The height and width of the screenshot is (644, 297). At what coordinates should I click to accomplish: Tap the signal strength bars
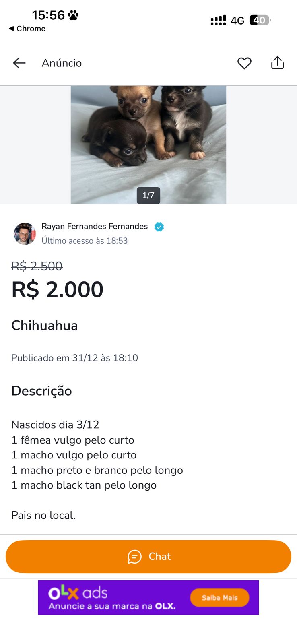point(218,21)
